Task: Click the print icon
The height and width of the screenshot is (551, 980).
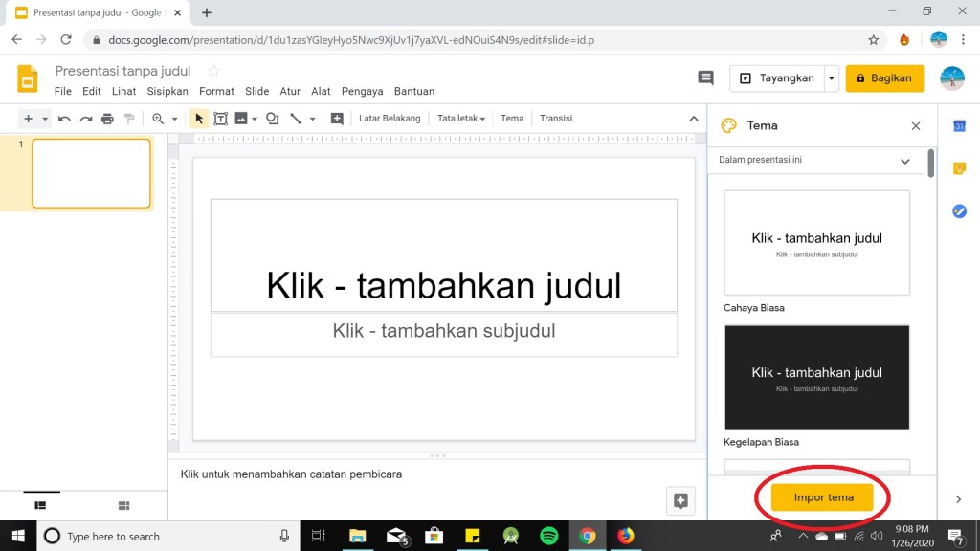Action: pos(107,119)
